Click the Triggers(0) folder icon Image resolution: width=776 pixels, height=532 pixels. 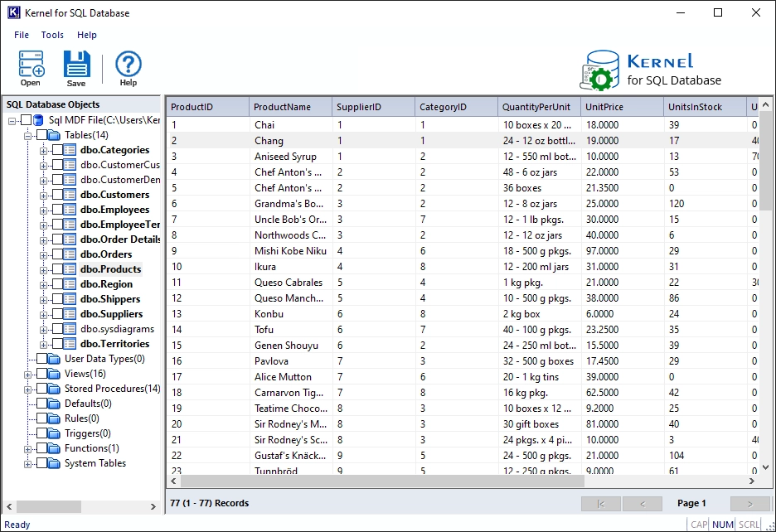(55, 433)
